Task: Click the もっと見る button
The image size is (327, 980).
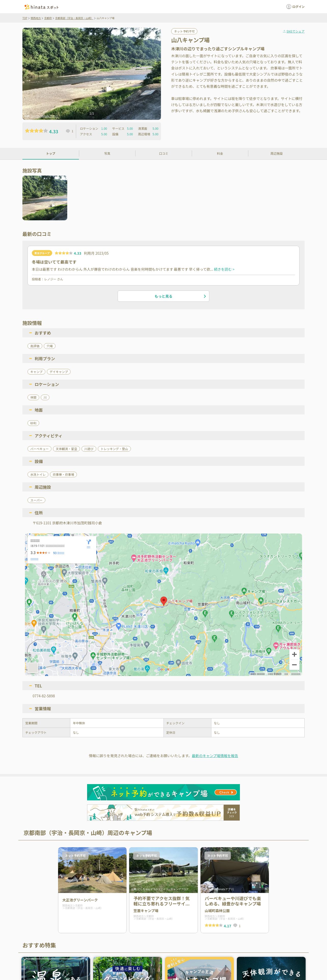Action: 163,296
